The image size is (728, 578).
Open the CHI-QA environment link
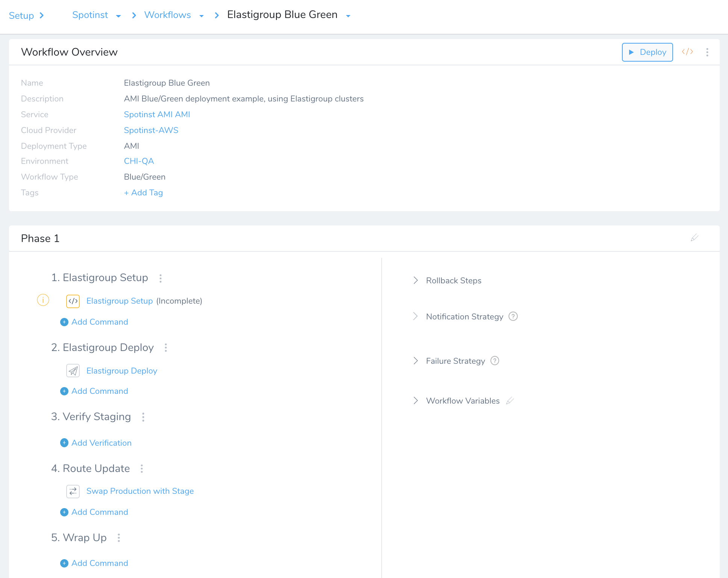[139, 161]
